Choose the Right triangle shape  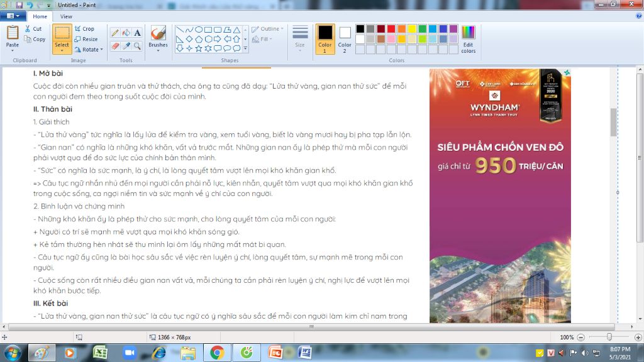[179, 39]
